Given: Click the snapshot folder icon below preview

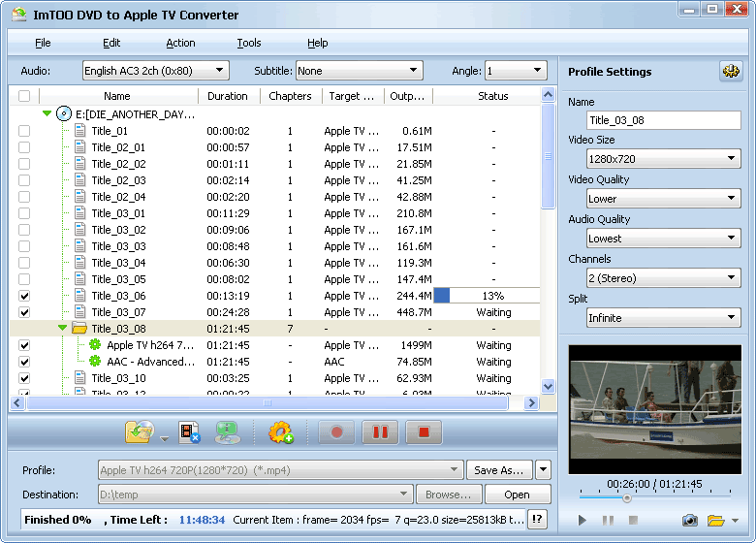Looking at the screenshot, I should click(x=716, y=521).
